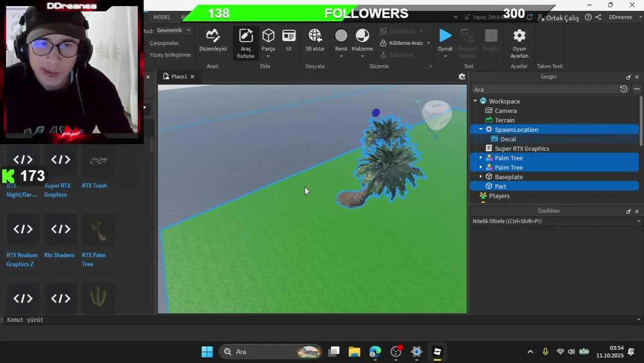The height and width of the screenshot is (363, 644).
Task: Open the Parça dropdown arrow
Action: point(268,56)
